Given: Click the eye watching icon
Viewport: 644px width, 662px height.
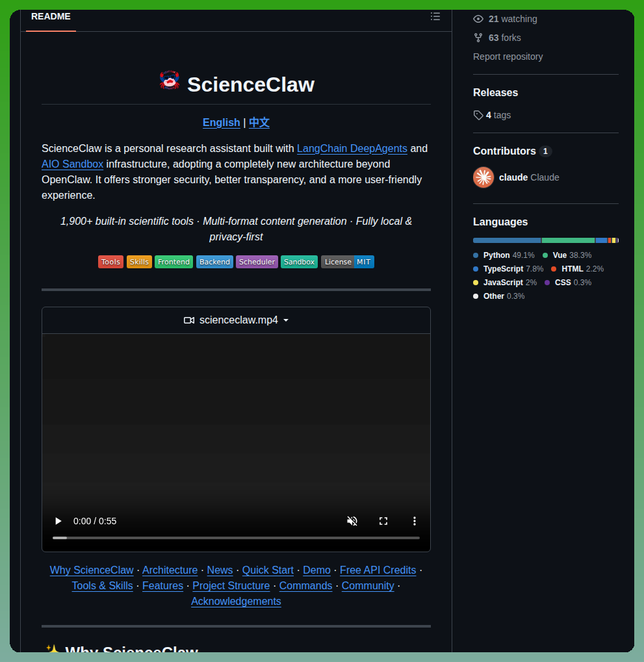Looking at the screenshot, I should tap(478, 19).
